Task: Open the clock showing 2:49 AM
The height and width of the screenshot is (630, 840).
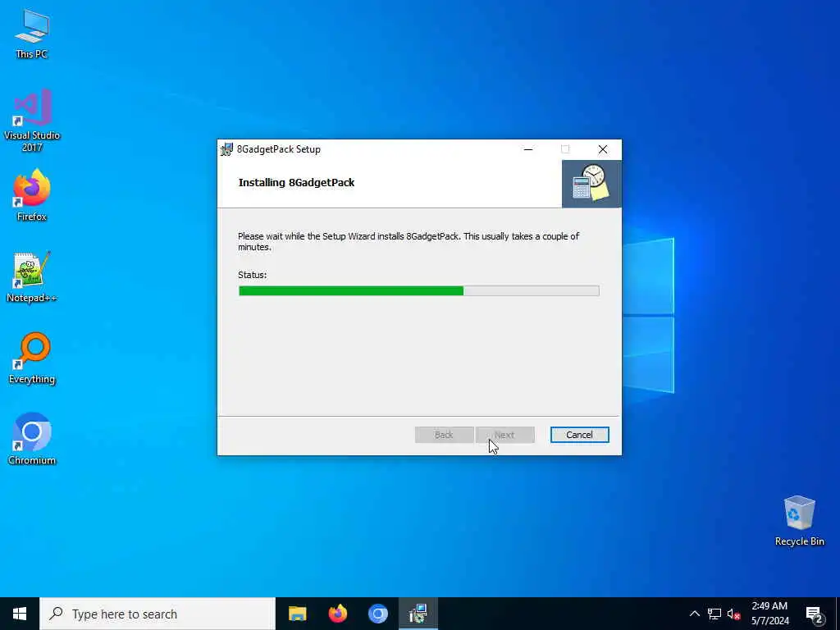Action: point(769,614)
